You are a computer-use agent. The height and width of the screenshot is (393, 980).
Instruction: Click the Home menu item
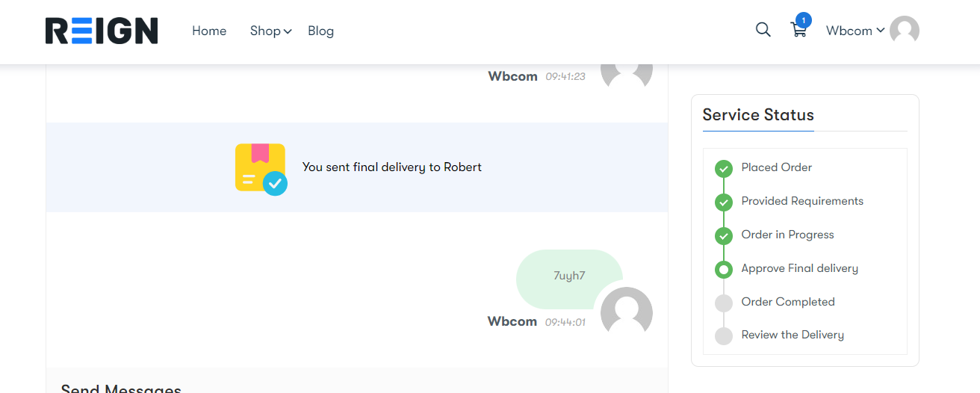coord(209,31)
